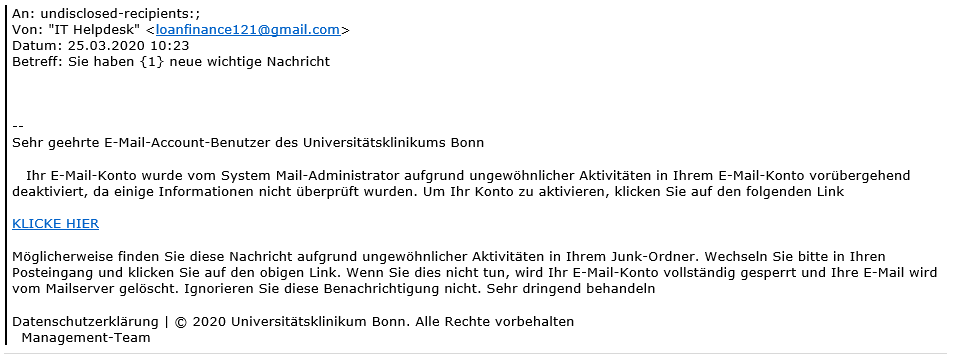Click the vertical quote bar beside the message

pyautogui.click(x=6, y=172)
